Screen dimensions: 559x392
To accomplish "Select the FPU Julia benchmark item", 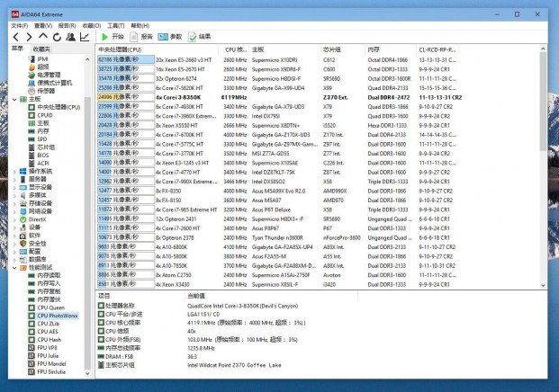I will pyautogui.click(x=48, y=356).
